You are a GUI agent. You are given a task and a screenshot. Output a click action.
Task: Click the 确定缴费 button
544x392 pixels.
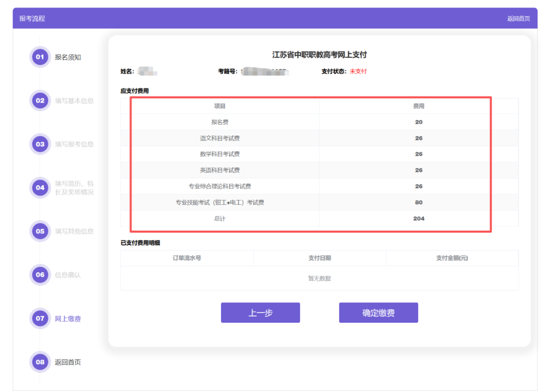tap(378, 312)
